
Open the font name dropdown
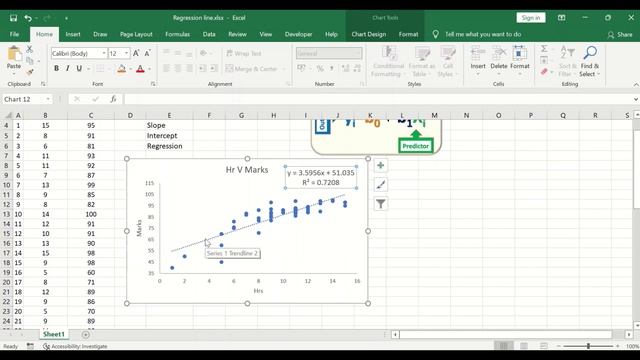coord(104,53)
